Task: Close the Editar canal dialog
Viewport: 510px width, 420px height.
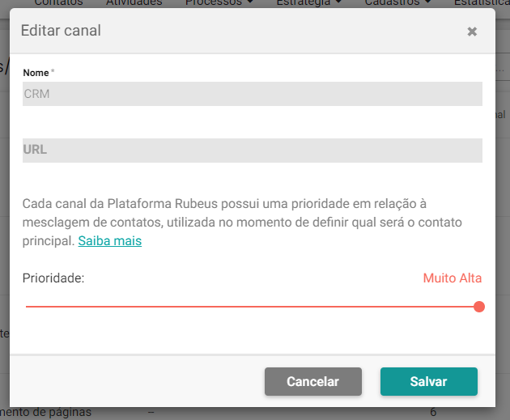Action: coord(472,32)
